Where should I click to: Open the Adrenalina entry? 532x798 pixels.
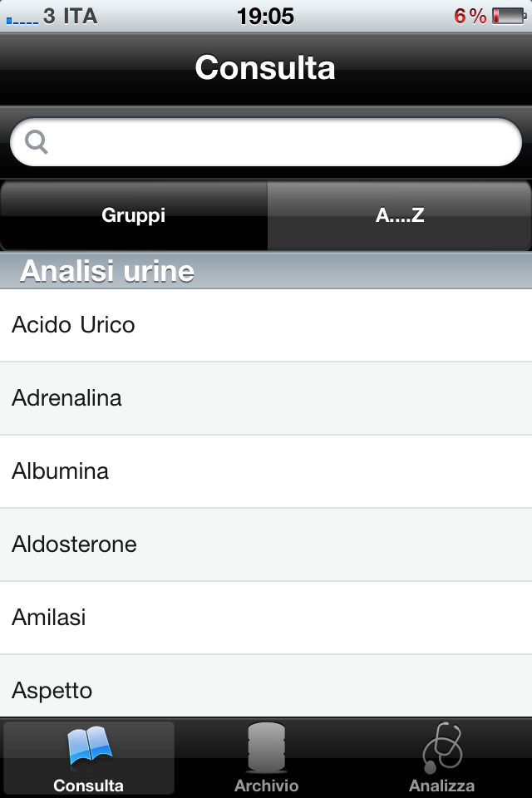pos(266,398)
